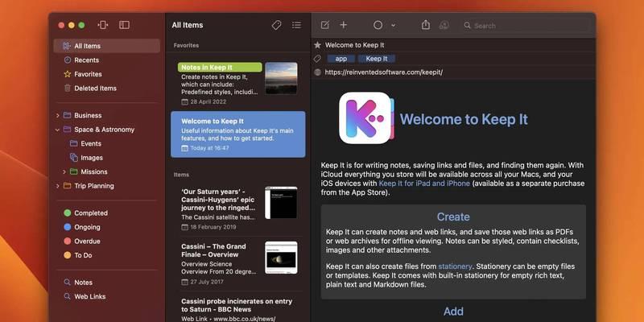Viewport: 644px width, 322px height.
Task: Click the Create section heading
Action: tap(453, 217)
